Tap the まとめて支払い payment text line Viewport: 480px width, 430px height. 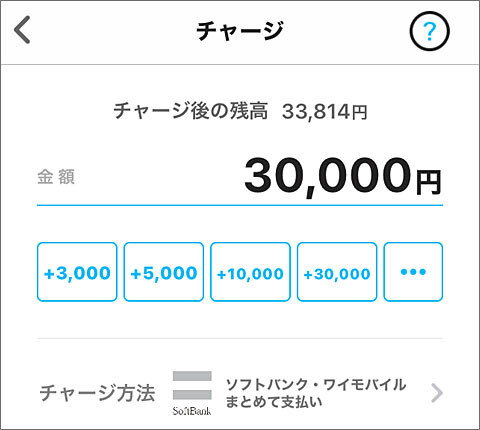click(x=274, y=402)
